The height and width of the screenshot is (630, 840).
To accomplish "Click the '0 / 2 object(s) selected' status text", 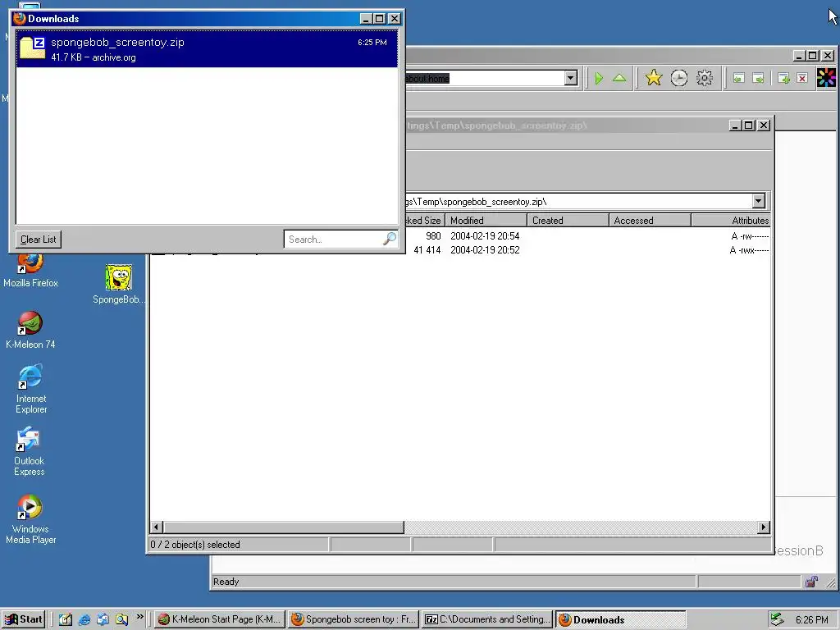I will pyautogui.click(x=195, y=545).
